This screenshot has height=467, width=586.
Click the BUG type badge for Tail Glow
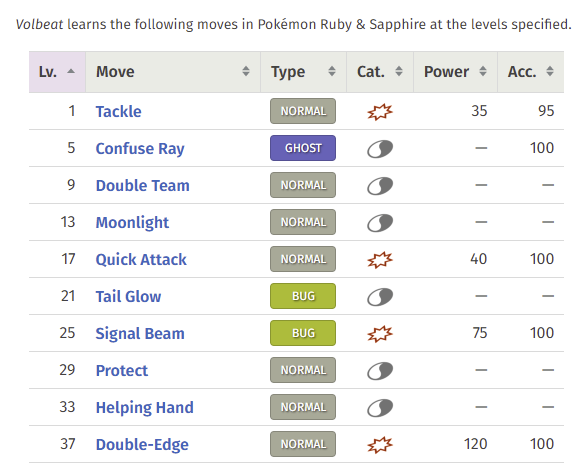(x=303, y=296)
